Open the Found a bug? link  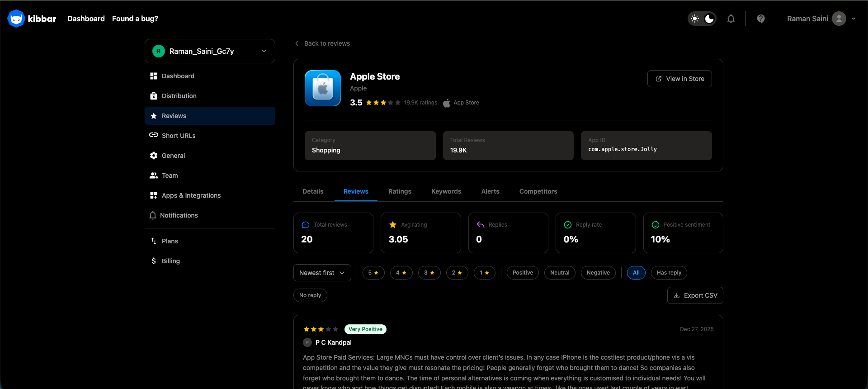(135, 19)
